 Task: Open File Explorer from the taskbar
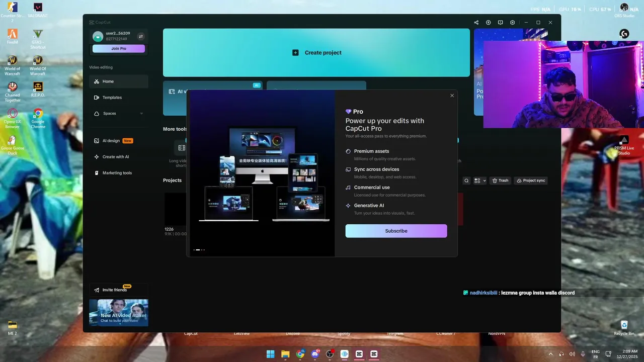click(285, 354)
